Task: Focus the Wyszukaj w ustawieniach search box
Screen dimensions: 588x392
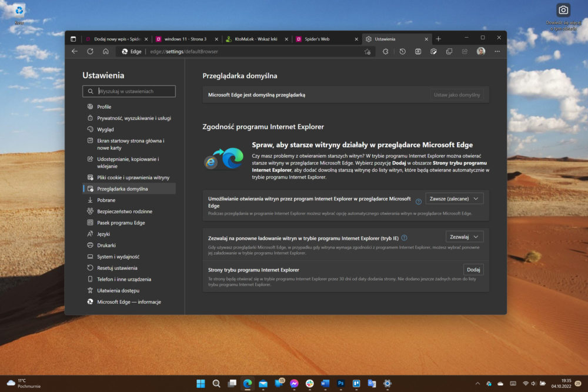Action: tap(129, 91)
